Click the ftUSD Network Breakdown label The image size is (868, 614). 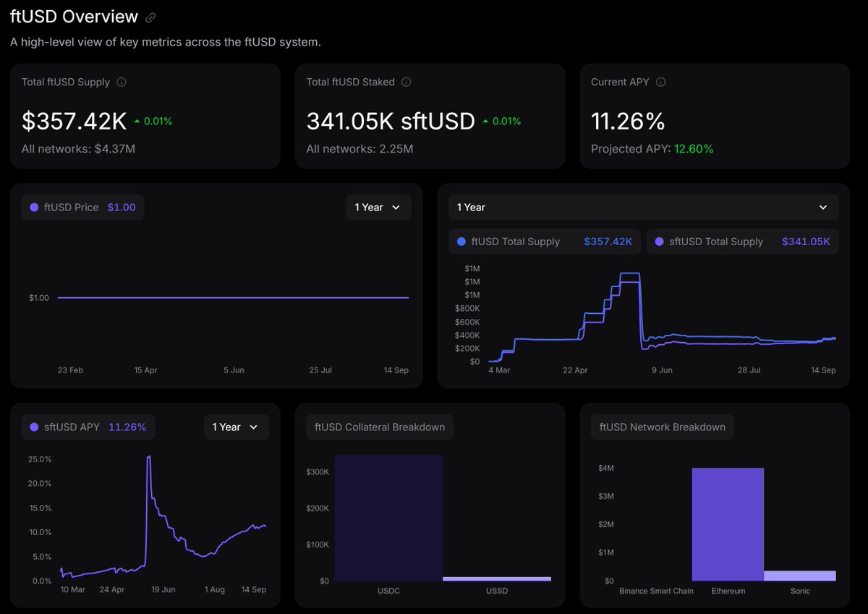[663, 427]
